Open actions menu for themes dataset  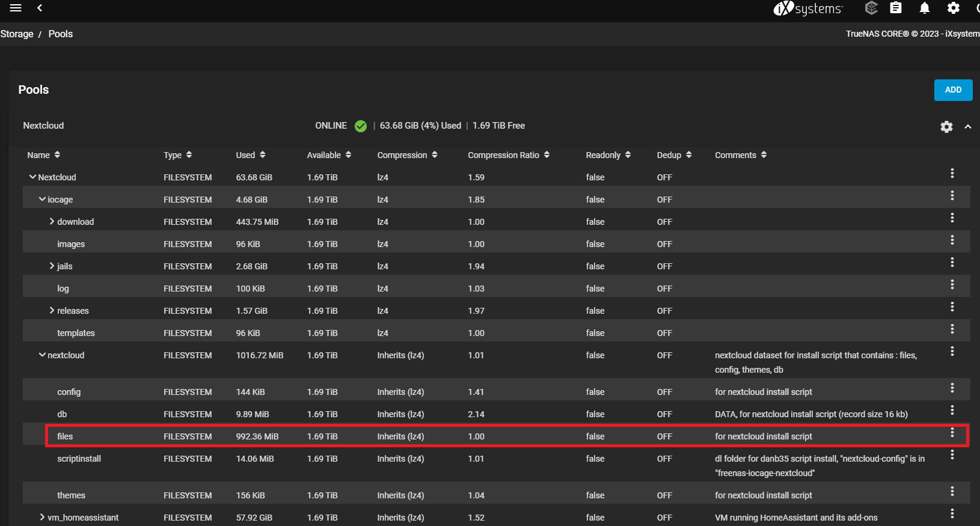952,491
